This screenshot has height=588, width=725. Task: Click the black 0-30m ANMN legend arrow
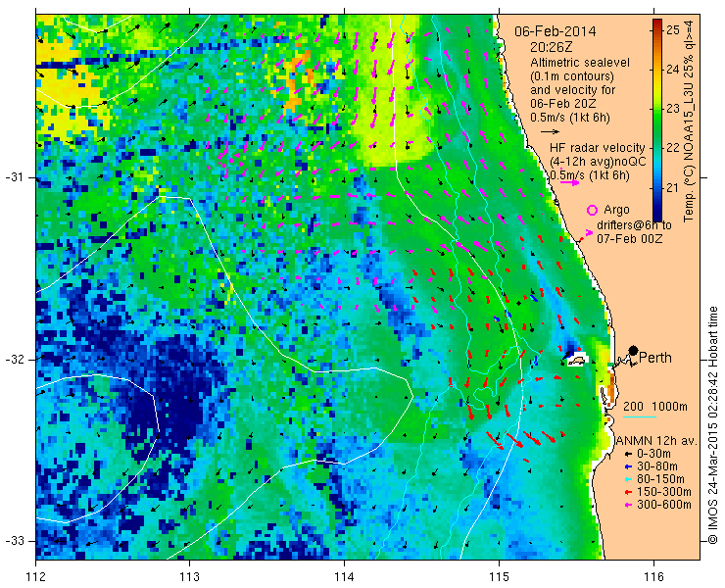(x=628, y=455)
